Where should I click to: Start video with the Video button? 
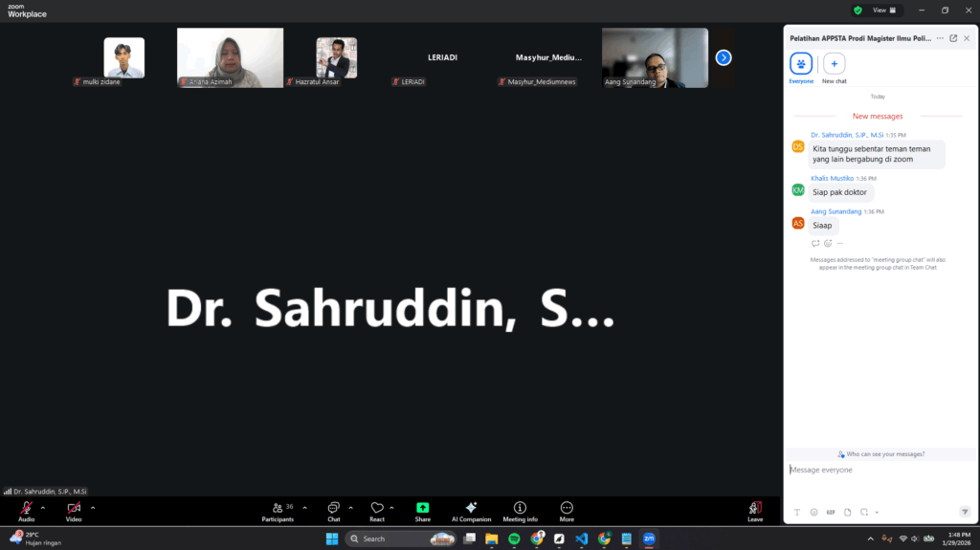[74, 508]
